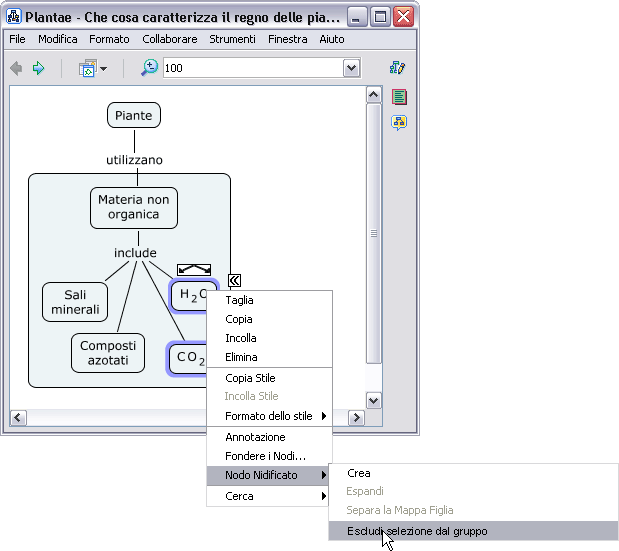The width and height of the screenshot is (619, 551).
Task: Click the linking arrows handle above H2O
Action: [x=194, y=269]
